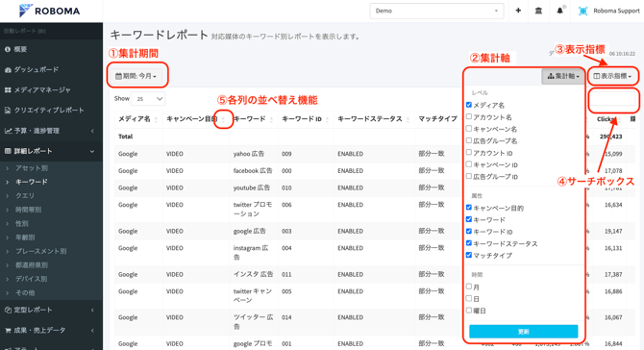Select 年齢別 report
The width and height of the screenshot is (644, 350).
pyautogui.click(x=25, y=237)
